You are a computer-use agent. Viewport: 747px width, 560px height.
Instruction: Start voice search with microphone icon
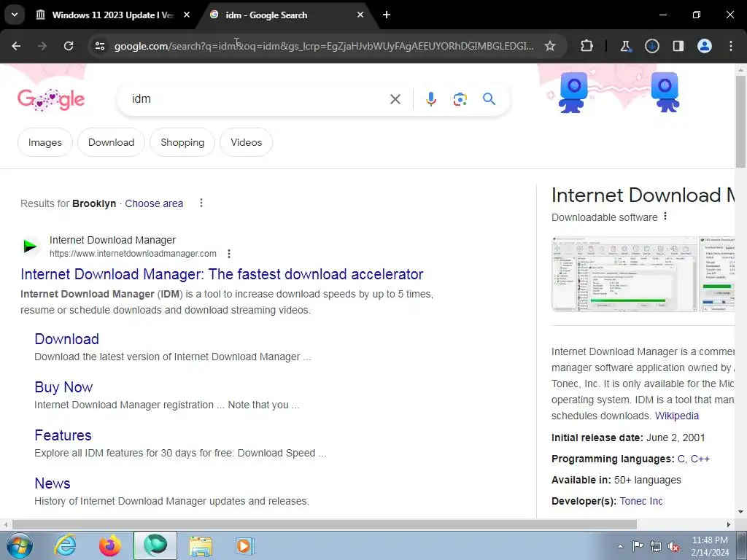pos(431,99)
